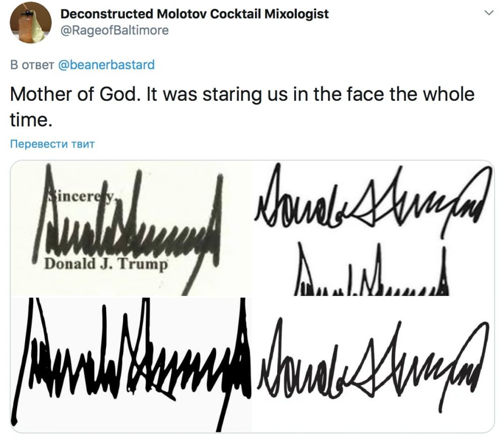
Task: Click the word Mixologist in the display name
Action: coord(296,14)
